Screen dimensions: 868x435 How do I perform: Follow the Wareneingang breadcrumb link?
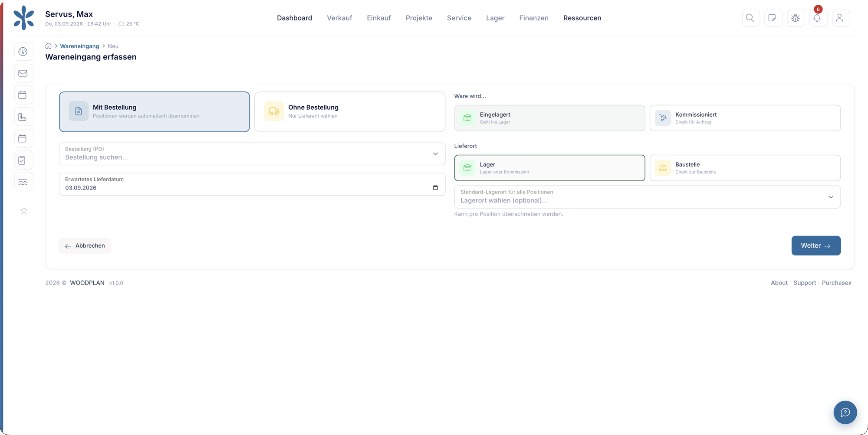(79, 46)
